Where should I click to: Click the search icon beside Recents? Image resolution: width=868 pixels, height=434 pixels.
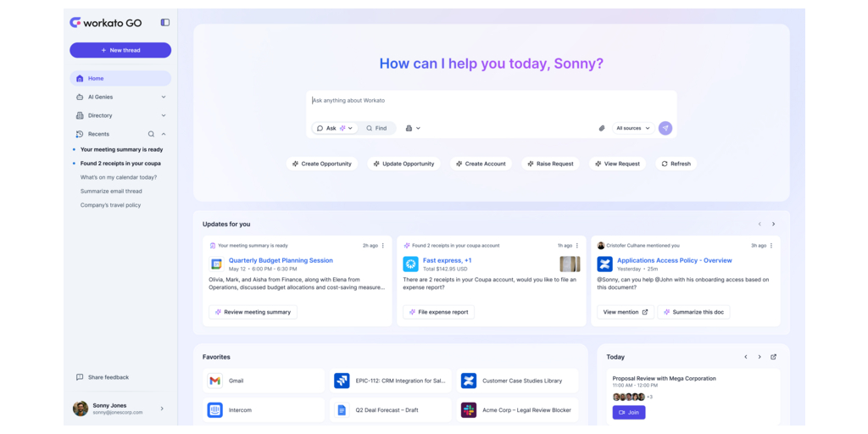pos(151,134)
